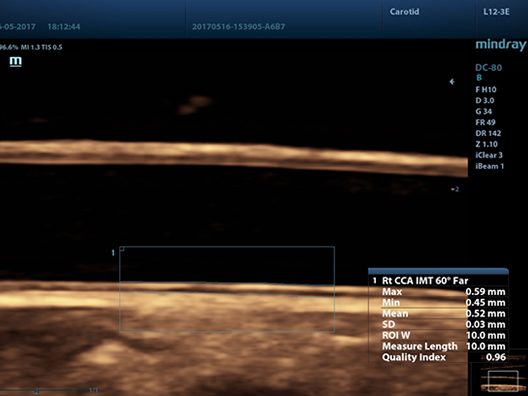Select the zoom navigation thumbnail
The image size is (528, 396).
pos(499,375)
